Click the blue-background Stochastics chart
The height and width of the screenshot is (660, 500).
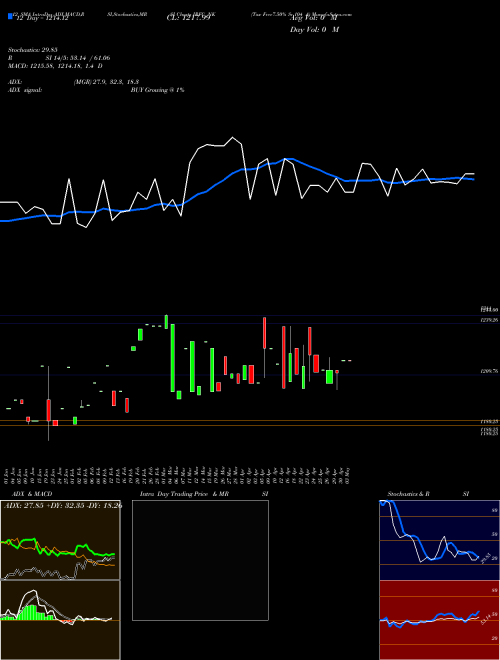pos(439,540)
